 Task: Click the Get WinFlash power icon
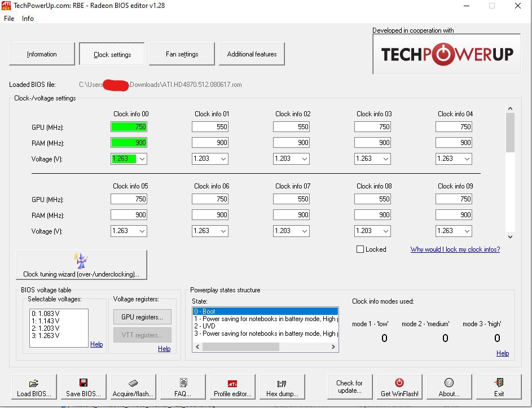(x=399, y=383)
